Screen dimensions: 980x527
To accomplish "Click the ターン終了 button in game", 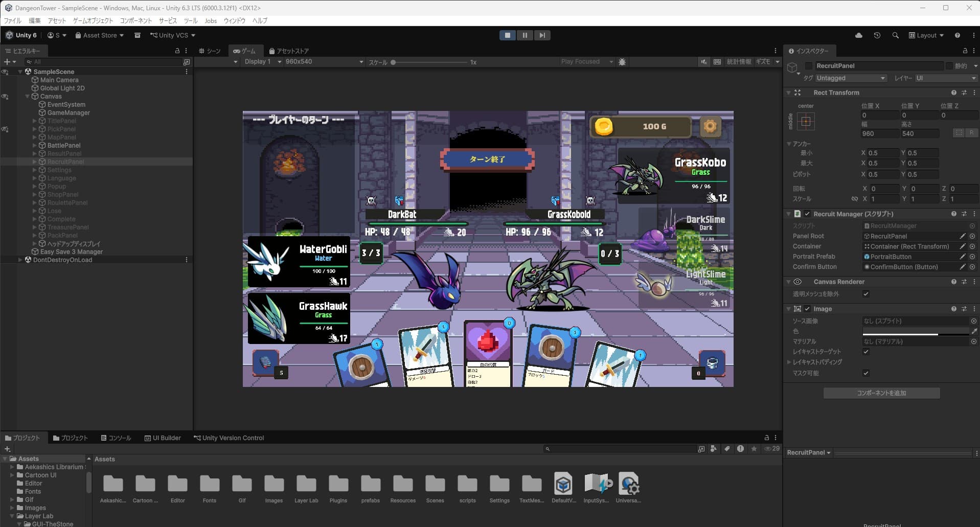I will tap(487, 159).
